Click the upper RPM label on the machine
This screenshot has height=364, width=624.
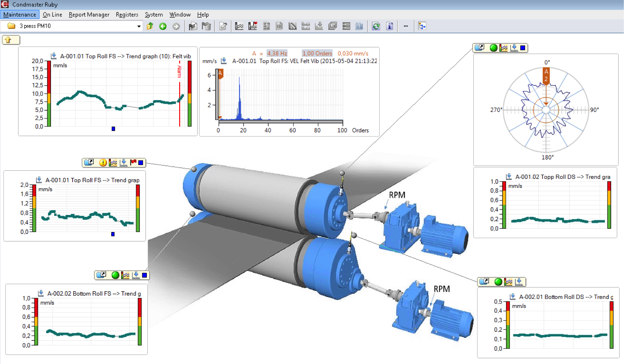pyautogui.click(x=397, y=195)
